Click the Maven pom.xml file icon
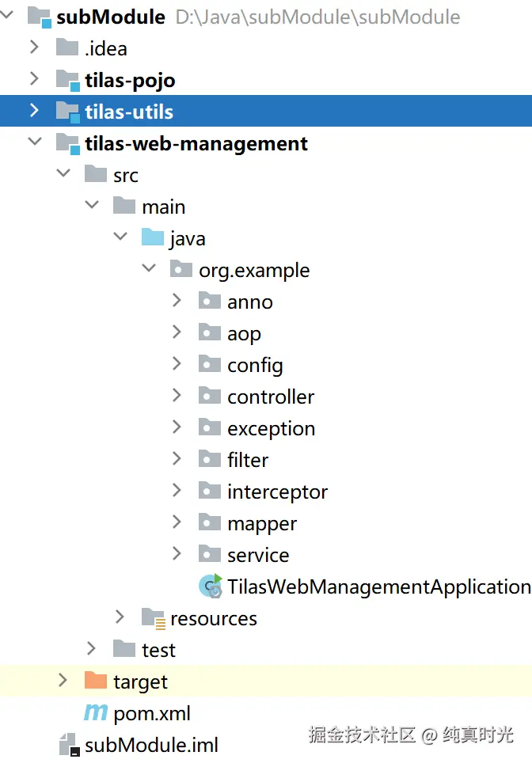This screenshot has height=763, width=532. coord(96,713)
